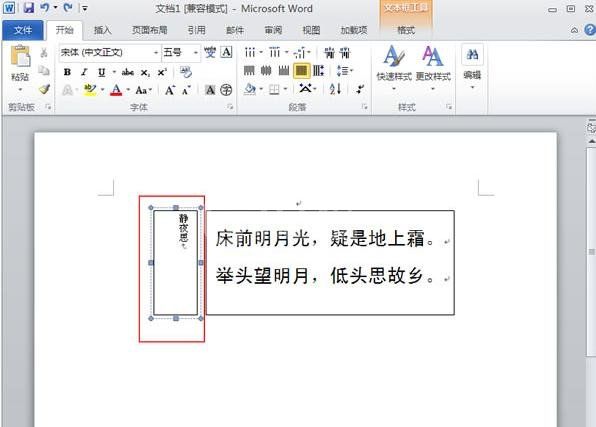596x427 pixels.
Task: Open 快速样式 quick styles gallery
Action: click(x=394, y=68)
